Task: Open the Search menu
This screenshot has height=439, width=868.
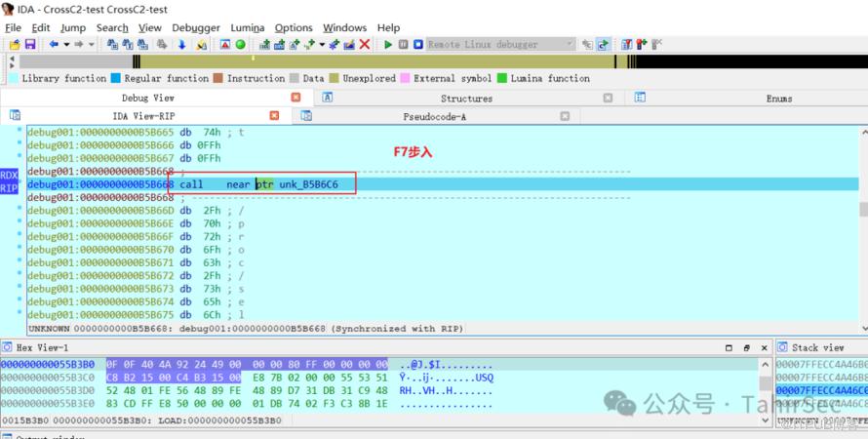Action: [112, 27]
